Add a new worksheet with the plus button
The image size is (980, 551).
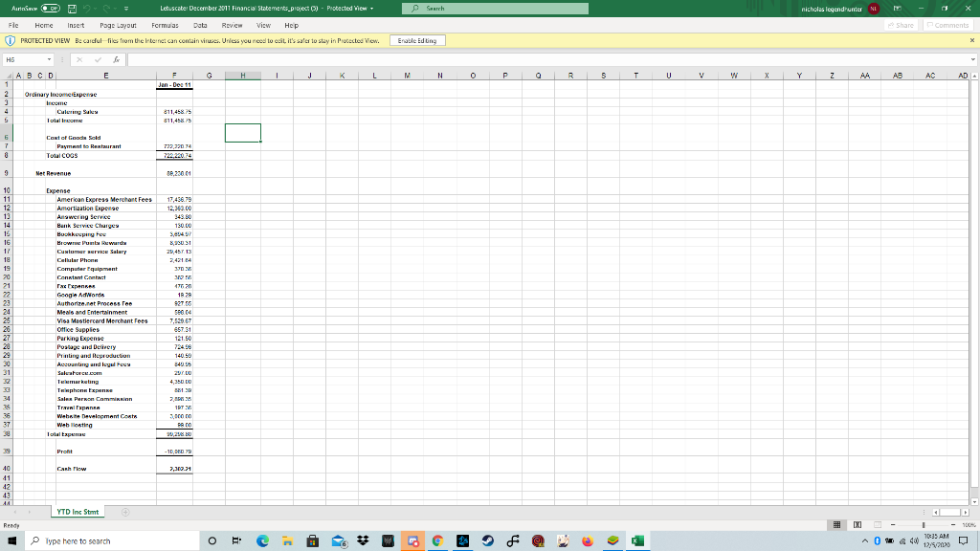click(x=123, y=511)
